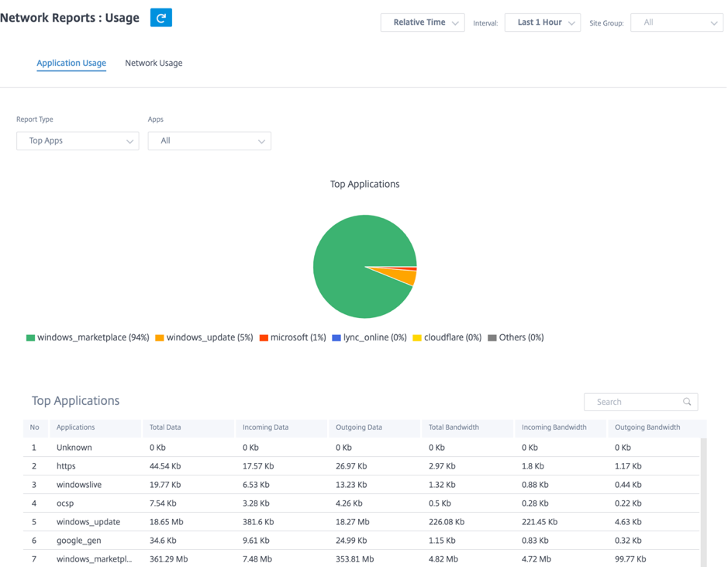
Task: Sort by the No column header
Action: pyautogui.click(x=35, y=427)
